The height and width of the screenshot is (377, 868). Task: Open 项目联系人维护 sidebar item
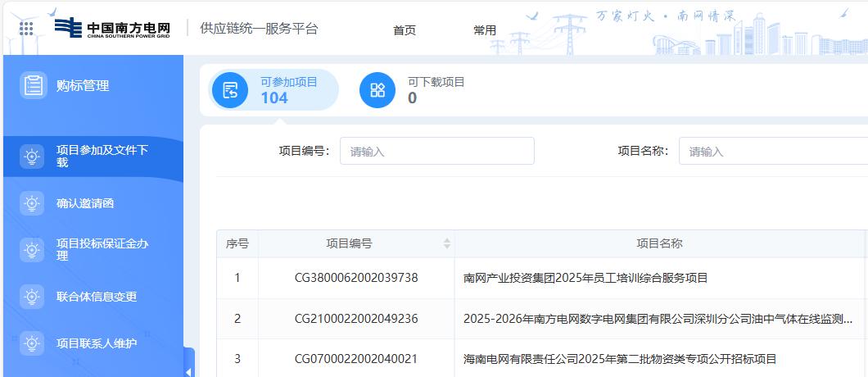coord(93,343)
